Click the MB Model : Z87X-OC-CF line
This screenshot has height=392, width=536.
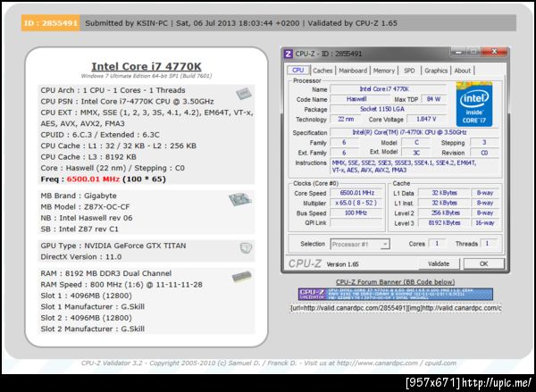85,207
